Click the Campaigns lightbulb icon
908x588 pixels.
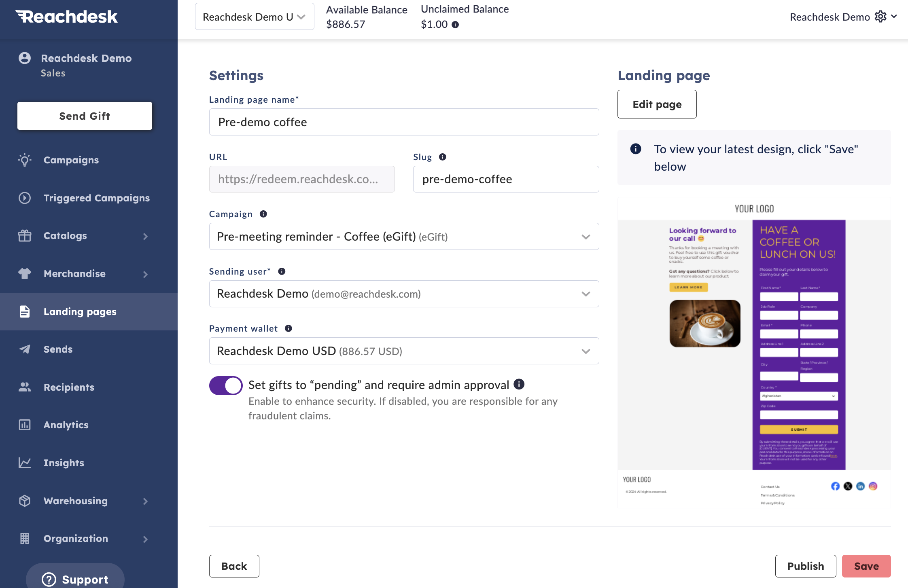(x=25, y=160)
